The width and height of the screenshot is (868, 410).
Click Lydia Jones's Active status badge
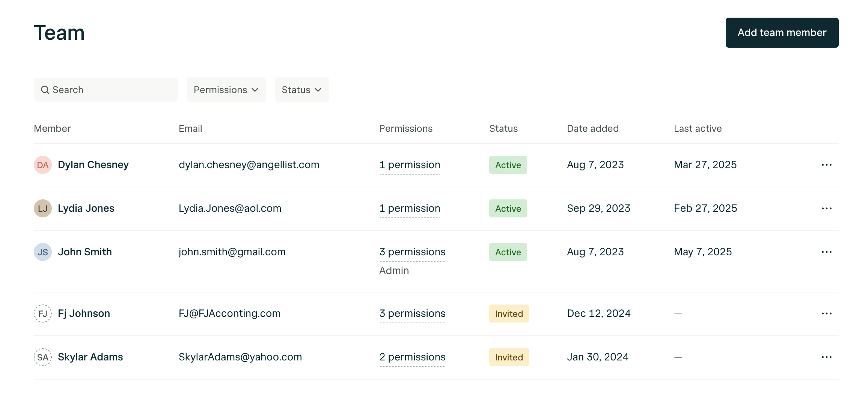click(x=508, y=208)
